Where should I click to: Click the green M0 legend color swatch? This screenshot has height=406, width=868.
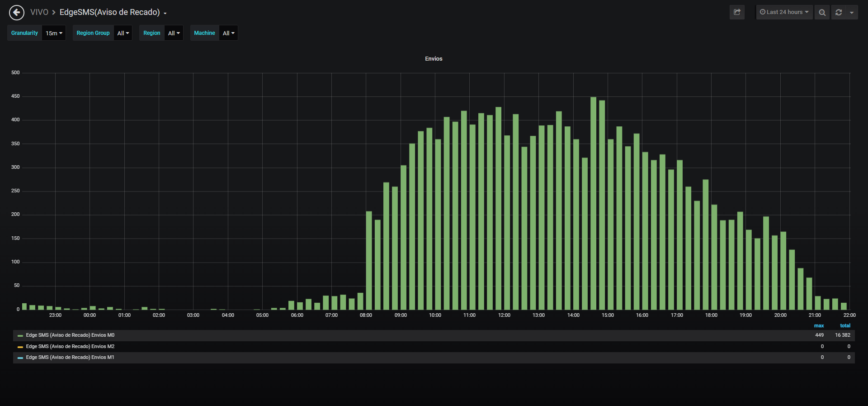(x=20, y=336)
